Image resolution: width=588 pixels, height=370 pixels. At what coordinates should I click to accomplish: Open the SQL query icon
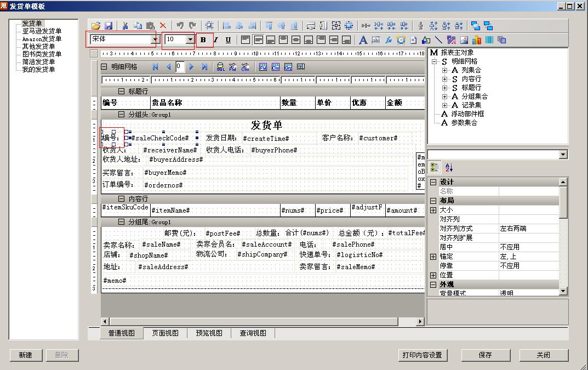220,67
